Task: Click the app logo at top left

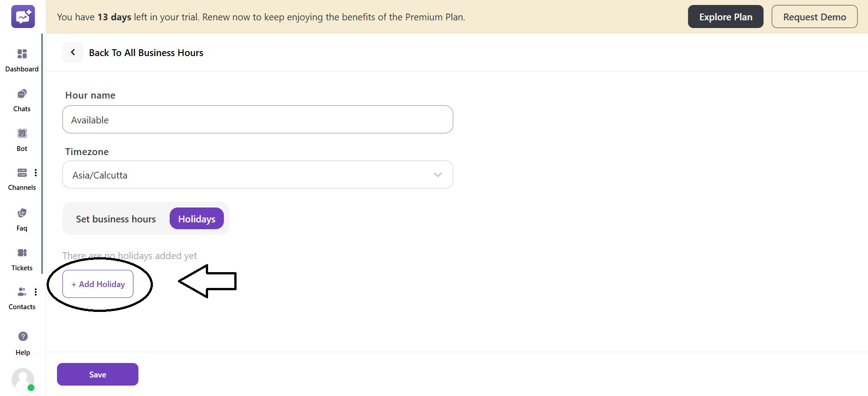Action: click(23, 17)
